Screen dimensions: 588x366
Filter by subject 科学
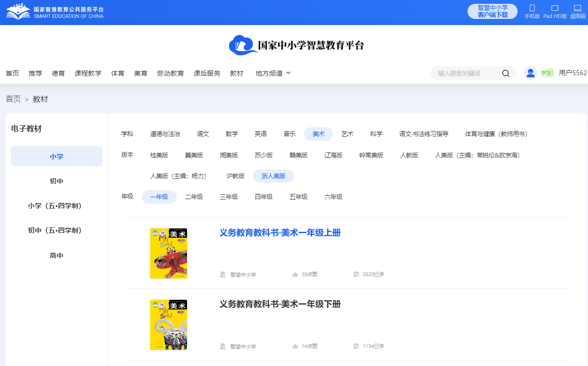pos(376,134)
